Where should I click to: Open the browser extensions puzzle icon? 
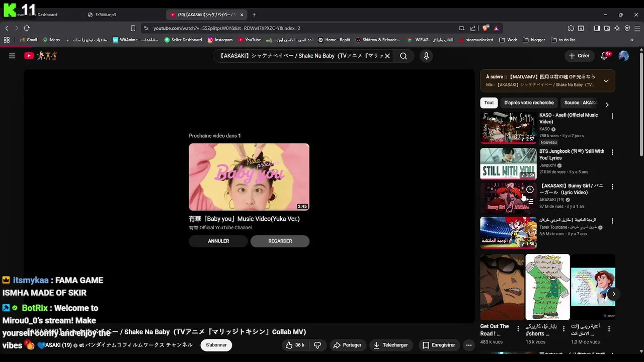pyautogui.click(x=571, y=28)
